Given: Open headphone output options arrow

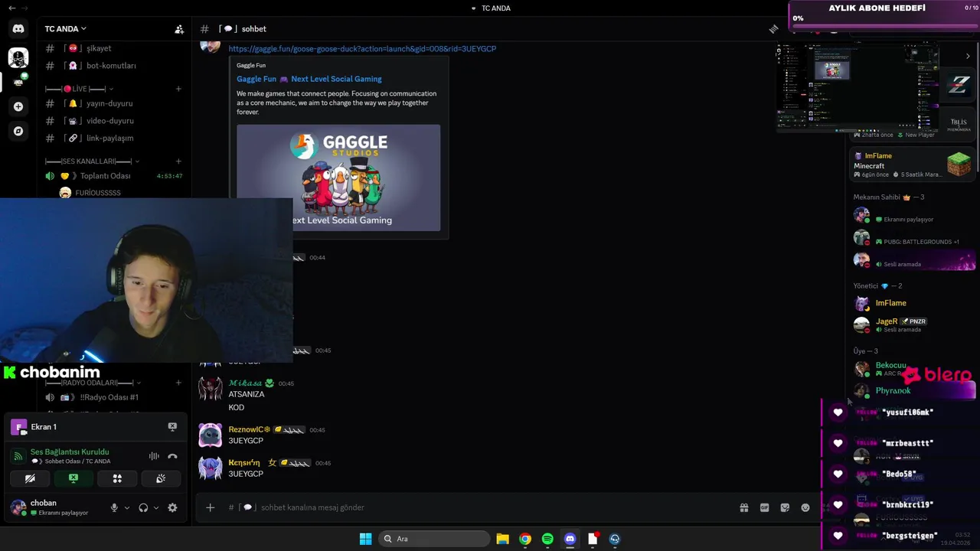Looking at the screenshot, I should click(x=156, y=507).
